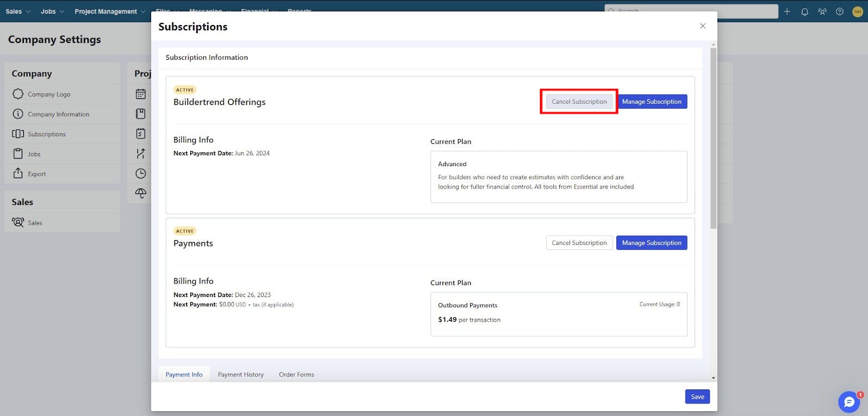Cancel the Payments subscription
Screen dimensions: 868x416
point(579,243)
